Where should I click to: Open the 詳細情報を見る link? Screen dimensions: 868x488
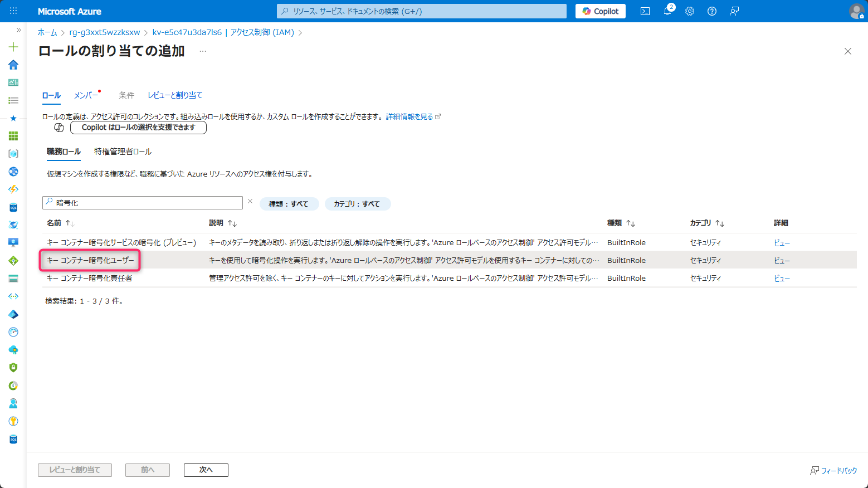tap(410, 116)
